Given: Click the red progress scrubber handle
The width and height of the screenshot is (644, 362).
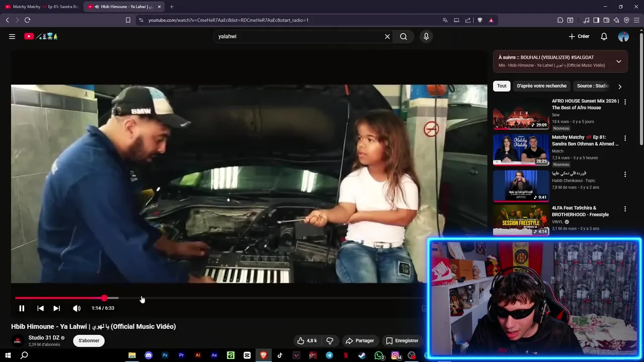Looking at the screenshot, I should coord(104,298).
